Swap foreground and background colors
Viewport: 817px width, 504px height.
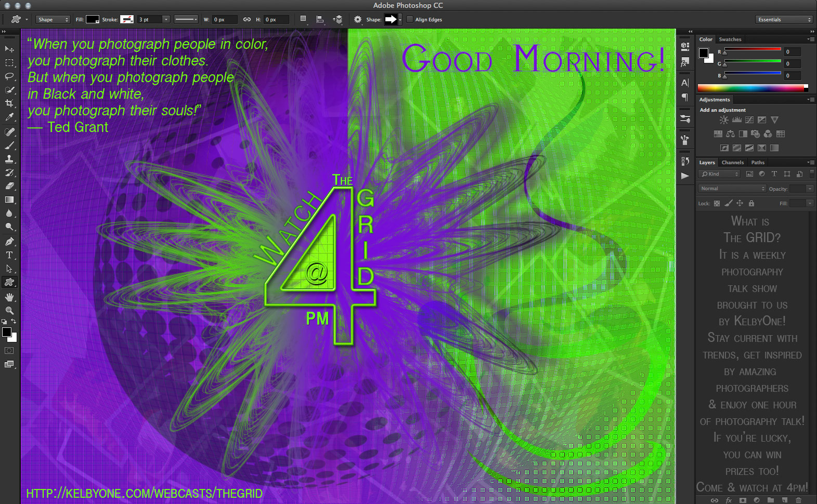(x=14, y=322)
